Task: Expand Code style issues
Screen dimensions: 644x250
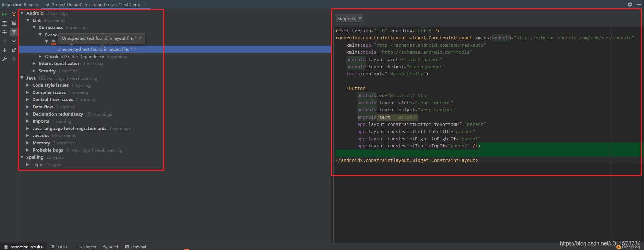Action: 28,85
